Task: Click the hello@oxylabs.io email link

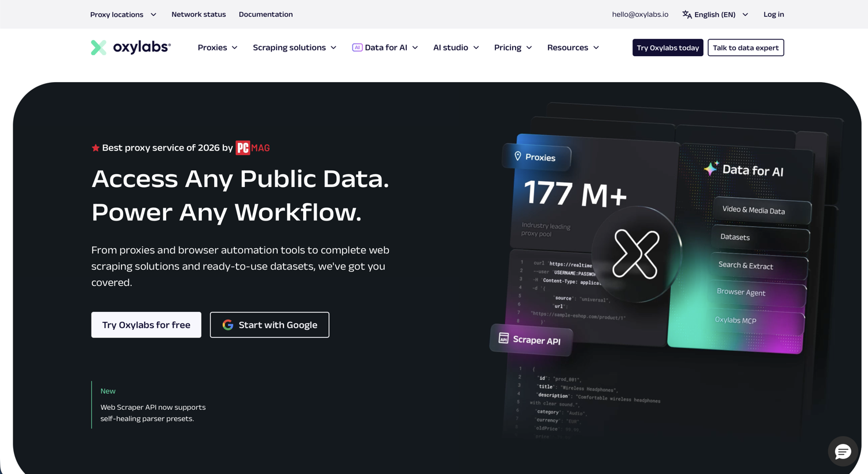Action: tap(640, 14)
